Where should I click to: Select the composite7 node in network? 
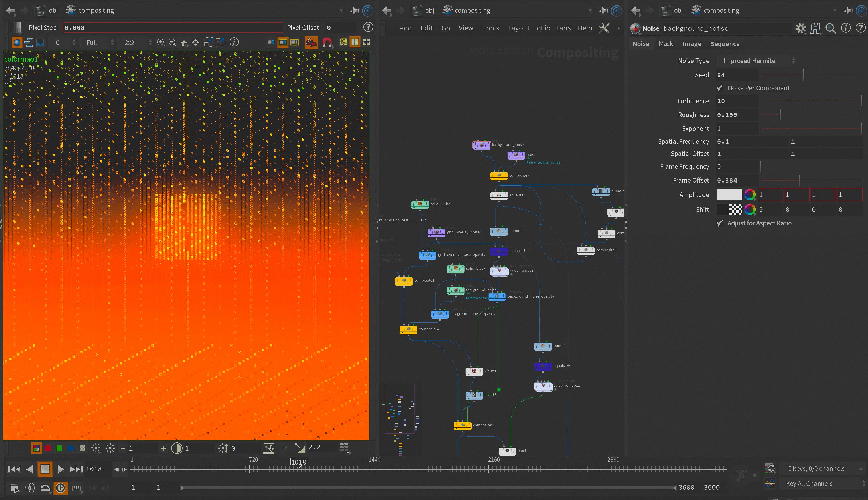pos(499,175)
